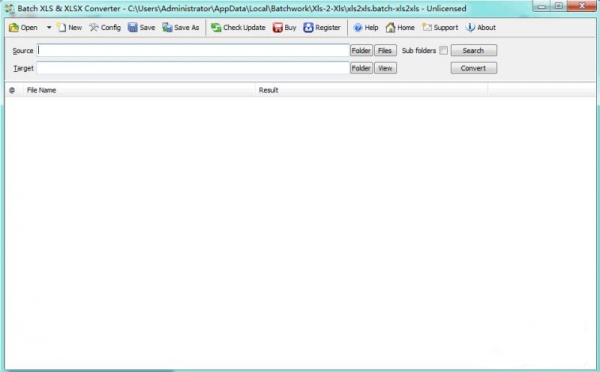The height and width of the screenshot is (372, 600).
Task: Click the Save toolbar icon
Action: point(142,28)
